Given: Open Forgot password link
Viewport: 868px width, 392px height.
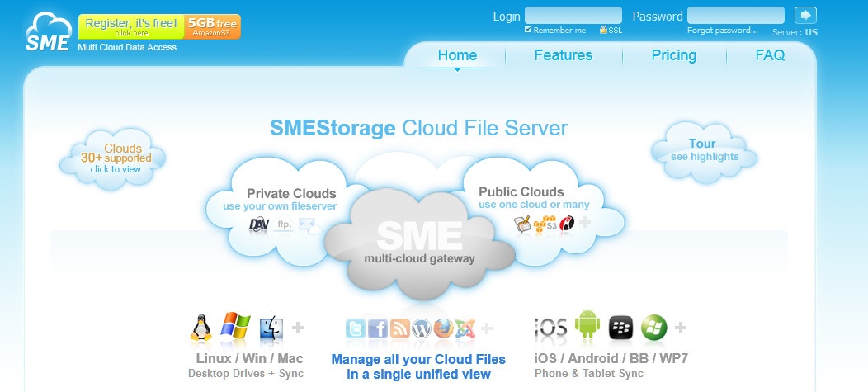Looking at the screenshot, I should (723, 31).
